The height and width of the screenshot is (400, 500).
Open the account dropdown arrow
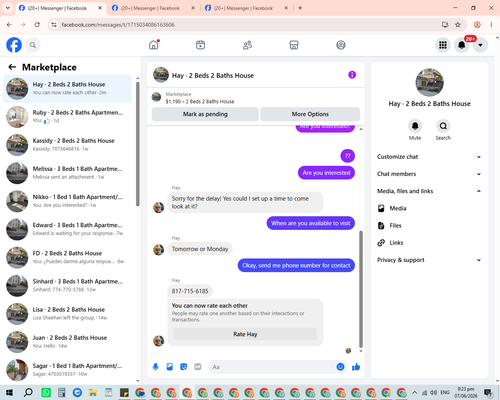pos(480,45)
